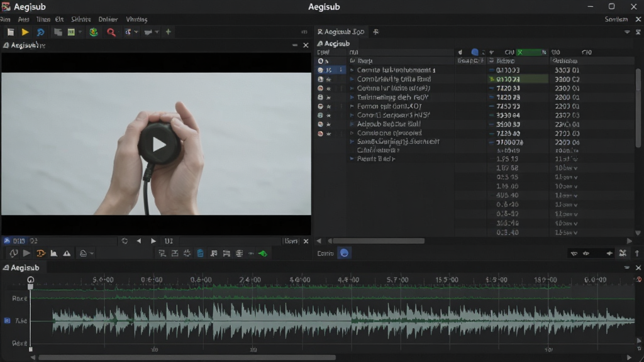Check the blue checkbox beside the waveform track
Image resolution: width=644 pixels, height=362 pixels.
click(x=8, y=321)
